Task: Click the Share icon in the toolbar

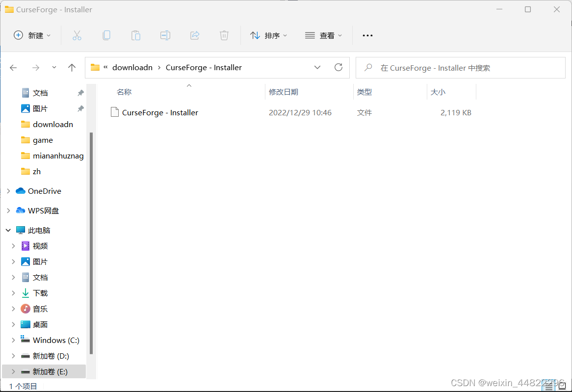Action: [195, 35]
